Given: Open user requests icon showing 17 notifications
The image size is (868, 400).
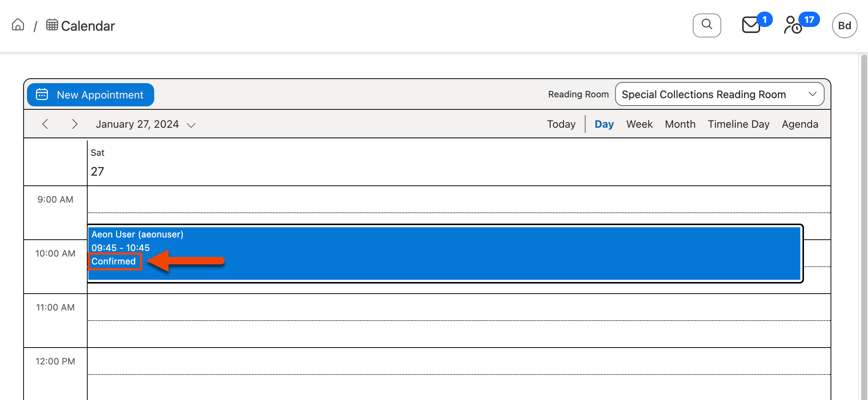Looking at the screenshot, I should (792, 26).
